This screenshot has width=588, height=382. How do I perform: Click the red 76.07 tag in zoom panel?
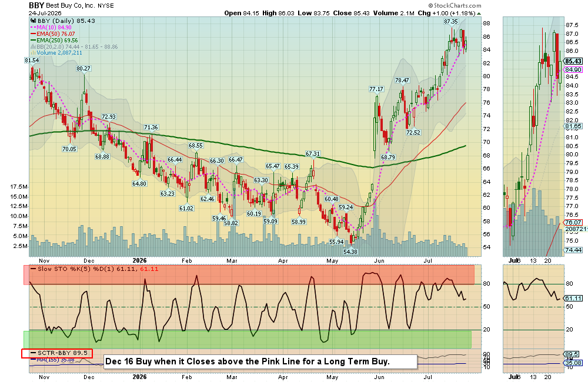click(573, 222)
